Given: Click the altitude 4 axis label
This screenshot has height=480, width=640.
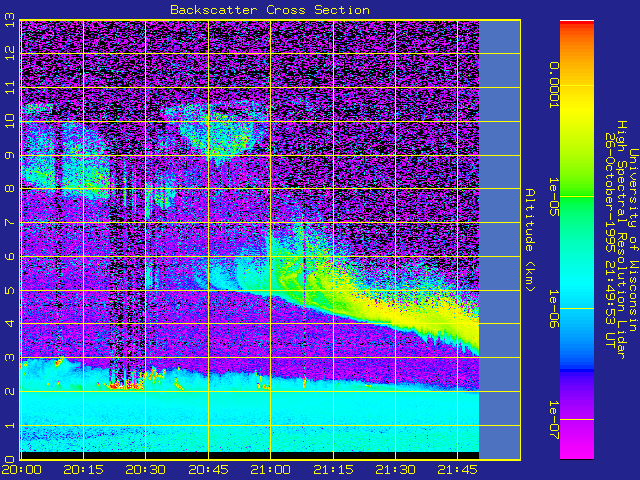Looking at the screenshot, I should 10,324.
